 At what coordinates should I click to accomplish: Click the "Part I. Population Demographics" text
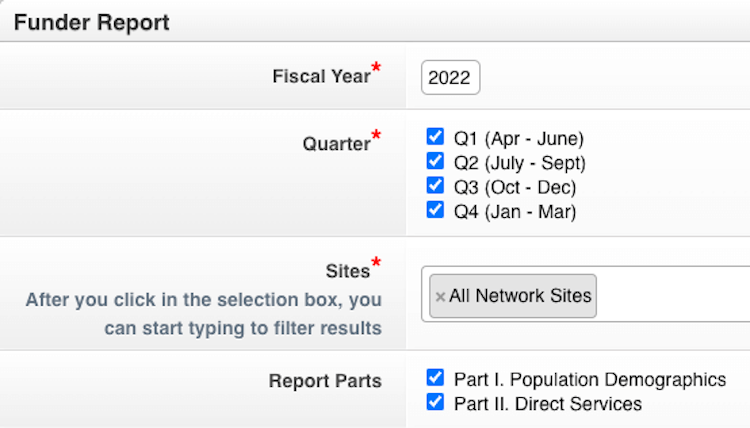click(x=589, y=380)
